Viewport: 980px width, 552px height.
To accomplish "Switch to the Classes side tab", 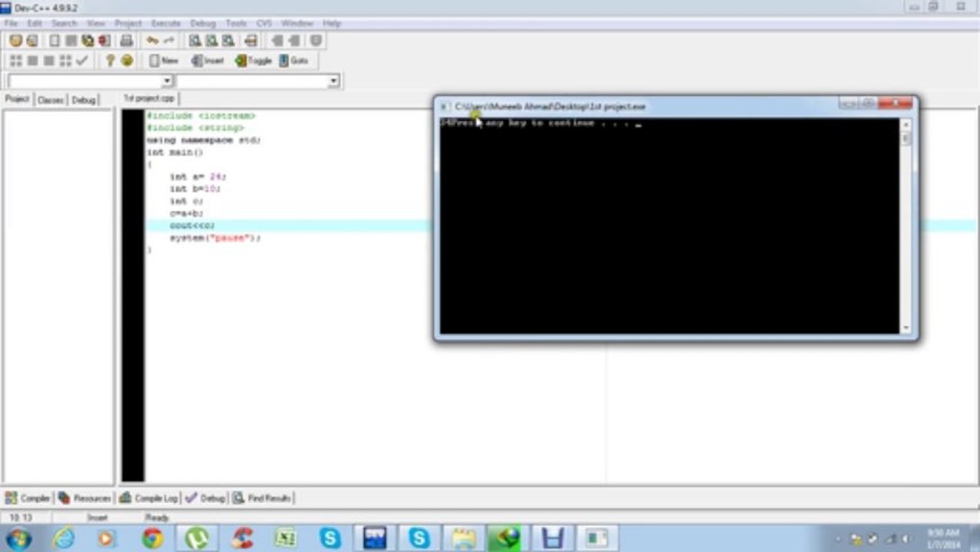I will 51,100.
